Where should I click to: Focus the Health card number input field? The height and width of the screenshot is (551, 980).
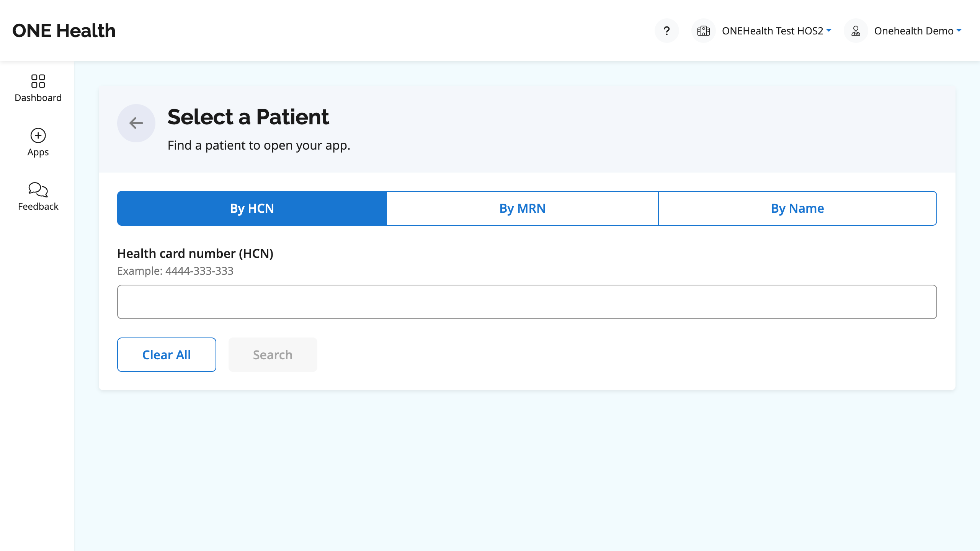tap(527, 302)
